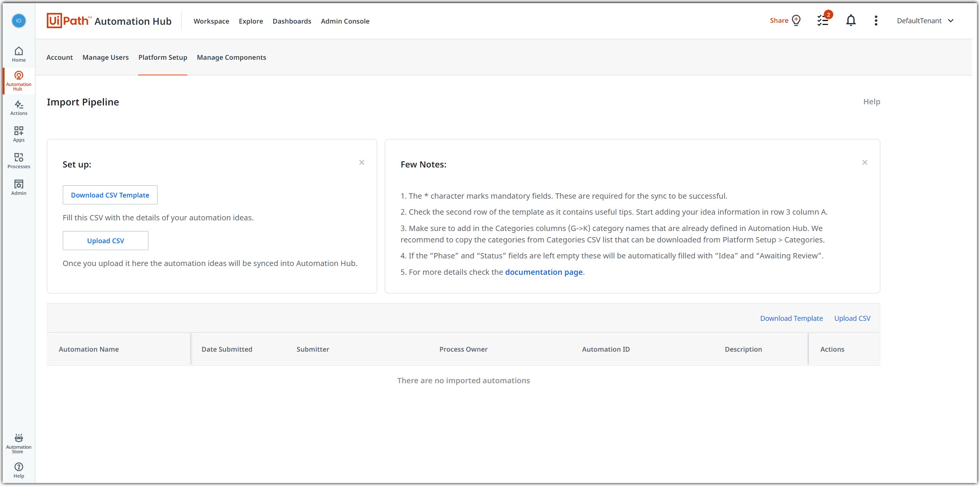Expand the DefaultTenant dropdown
The image size is (980, 486).
926,21
